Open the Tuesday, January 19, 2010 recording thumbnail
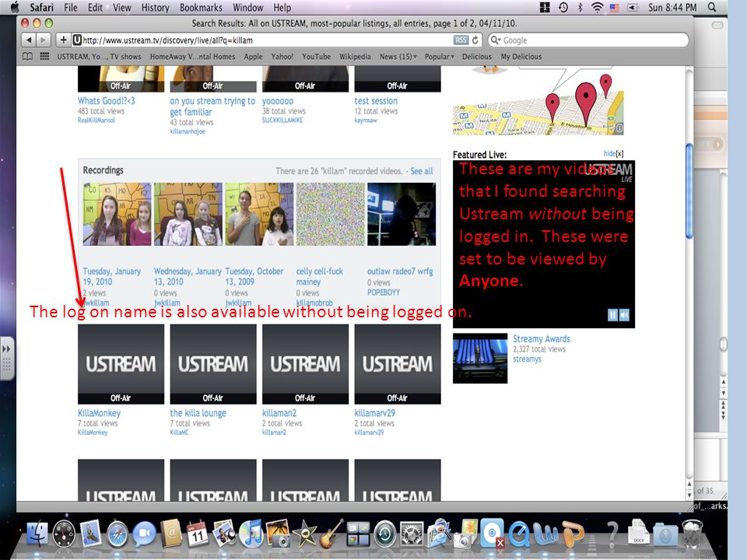This screenshot has width=747, height=560. point(117,215)
